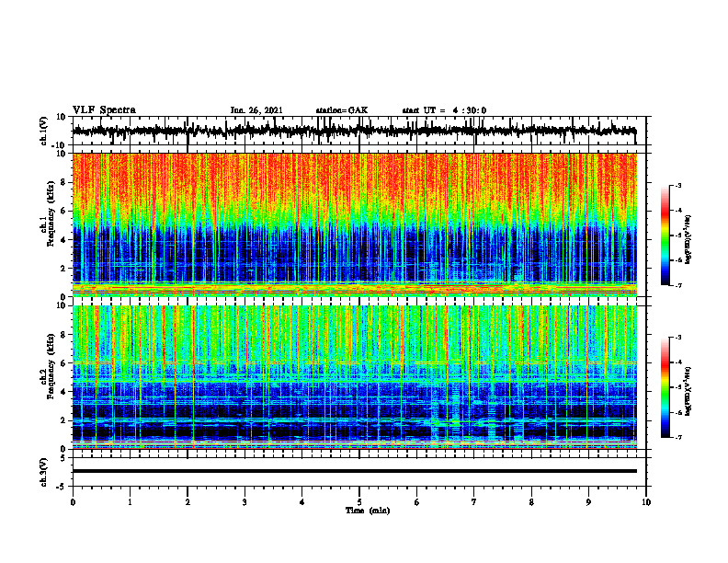Click the "ch.3(V)" axis label
This screenshot has width=728, height=563.
[x=44, y=473]
